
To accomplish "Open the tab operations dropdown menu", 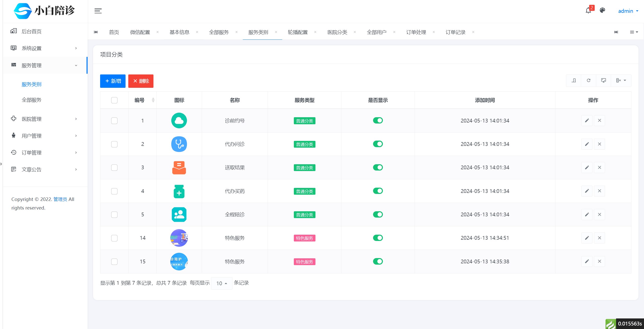I will 634,32.
